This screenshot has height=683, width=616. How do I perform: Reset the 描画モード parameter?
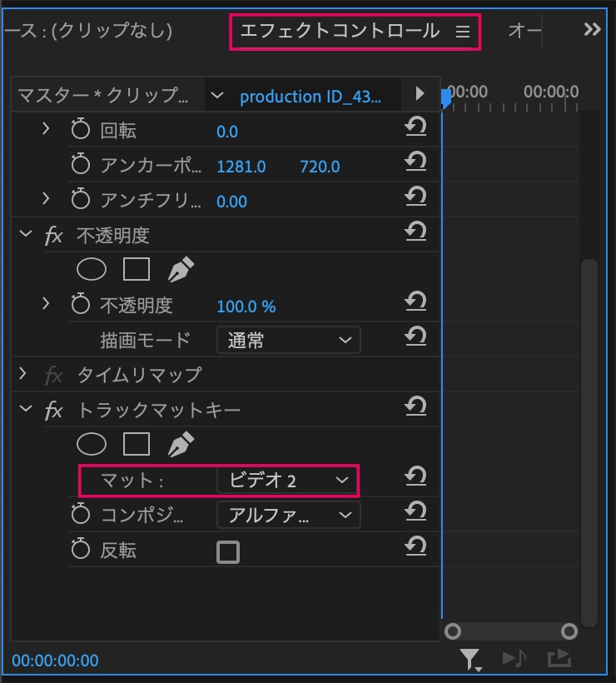415,337
